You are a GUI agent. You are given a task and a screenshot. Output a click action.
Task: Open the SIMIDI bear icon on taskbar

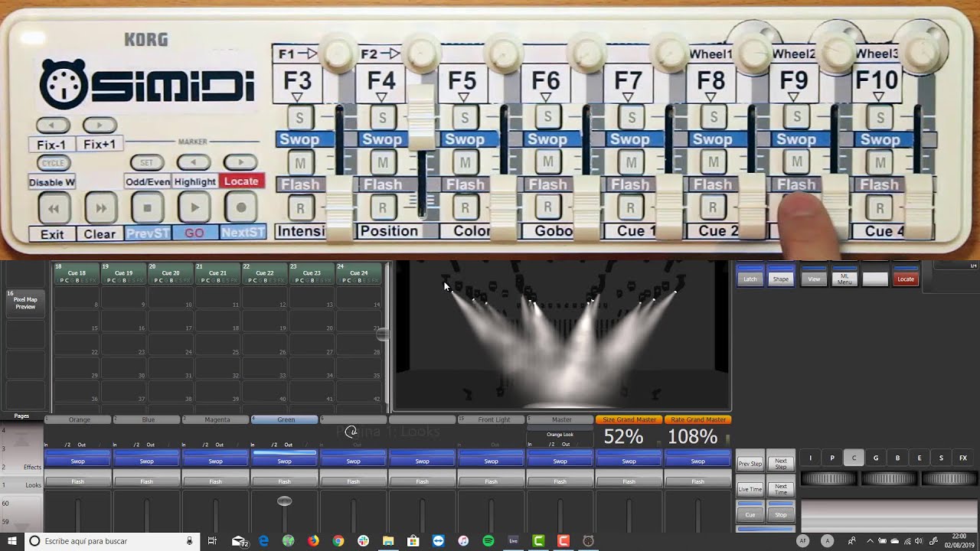tap(588, 541)
